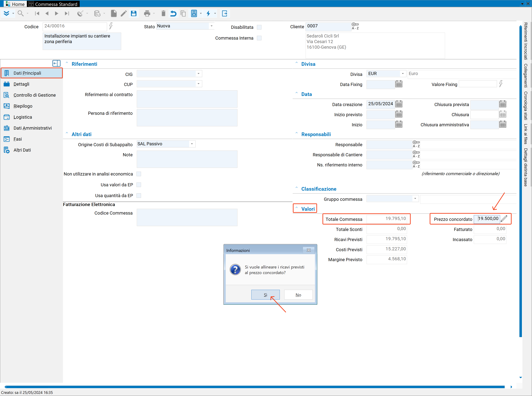Go to next record arrow
Viewport: 532px width, 396px height.
pyautogui.click(x=57, y=13)
